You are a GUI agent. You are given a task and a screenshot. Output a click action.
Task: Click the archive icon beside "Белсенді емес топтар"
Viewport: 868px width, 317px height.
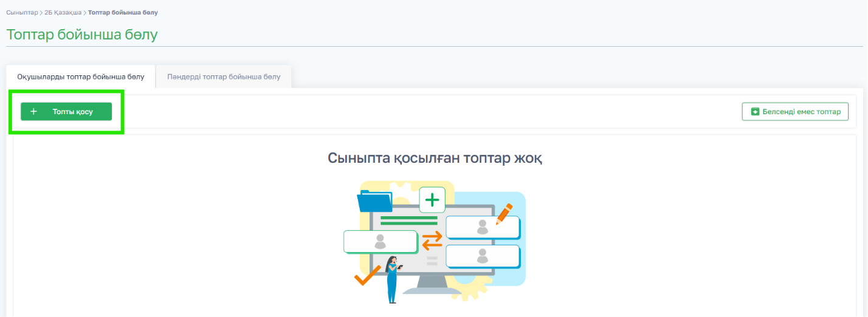755,112
